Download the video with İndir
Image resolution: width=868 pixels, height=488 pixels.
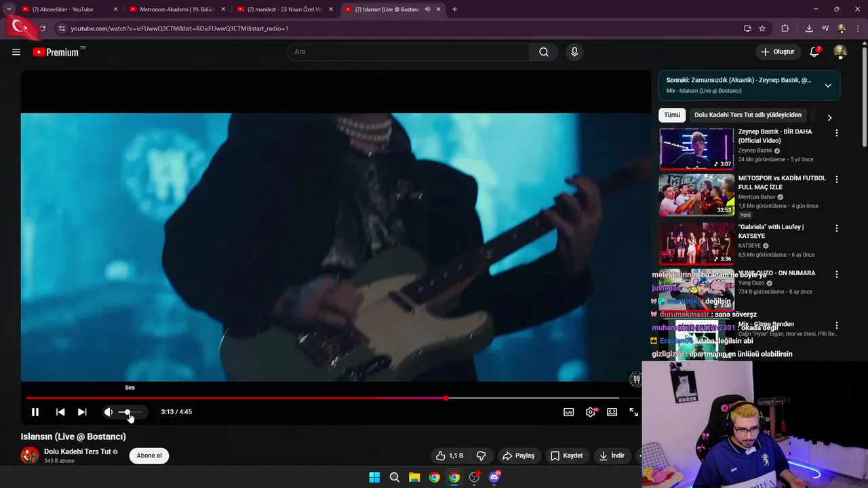612,455
